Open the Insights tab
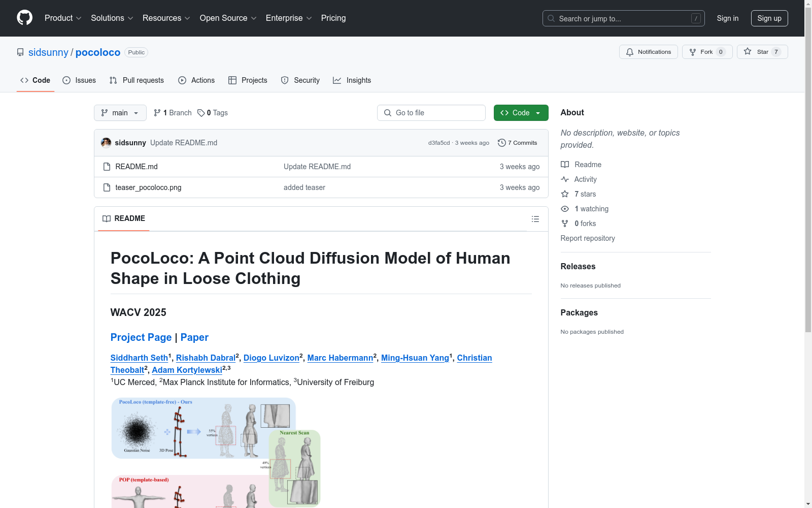Image resolution: width=812 pixels, height=508 pixels. 352,80
